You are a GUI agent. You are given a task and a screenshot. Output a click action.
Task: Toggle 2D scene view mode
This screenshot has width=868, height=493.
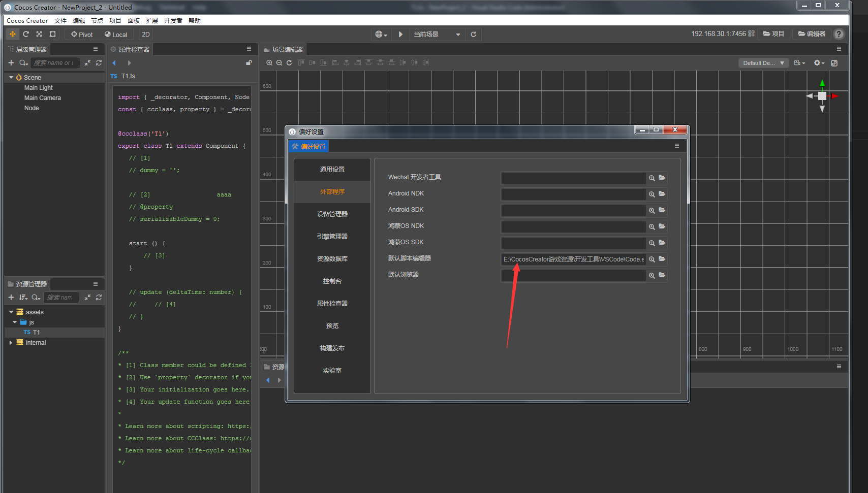pos(146,35)
